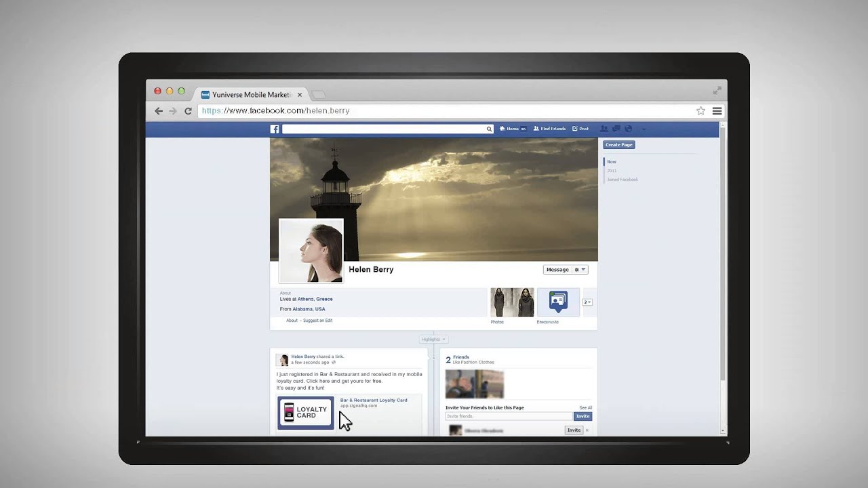Open the Athens, Greece link

tap(315, 299)
